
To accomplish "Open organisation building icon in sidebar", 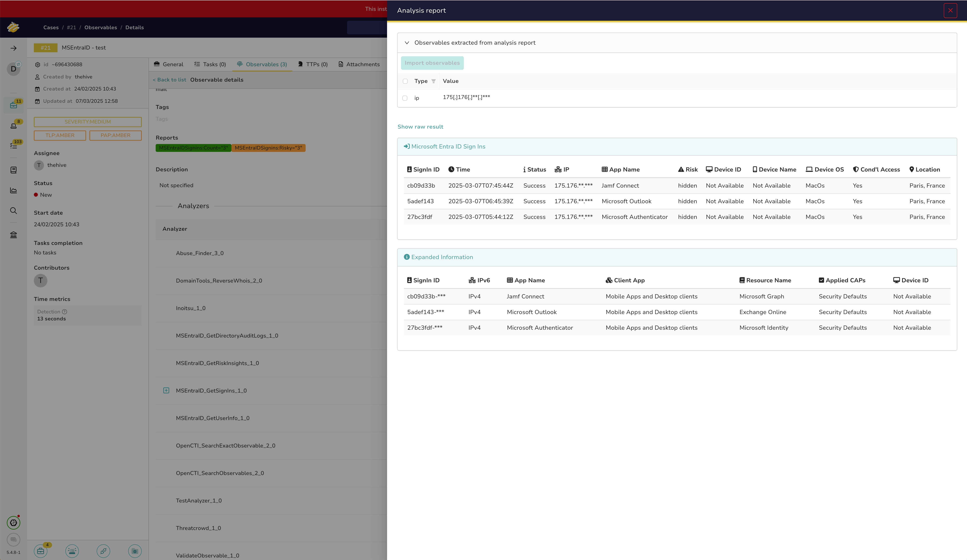I will 14,235.
